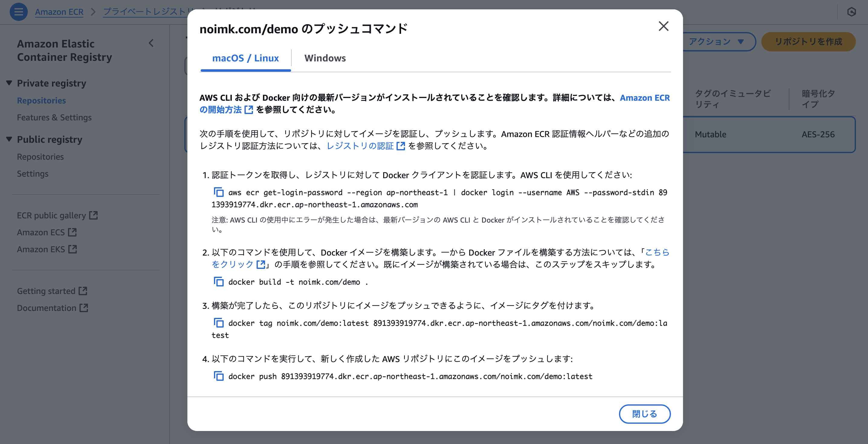Image resolution: width=868 pixels, height=444 pixels.
Task: Open Amazon EKS external link
Action: click(47, 249)
